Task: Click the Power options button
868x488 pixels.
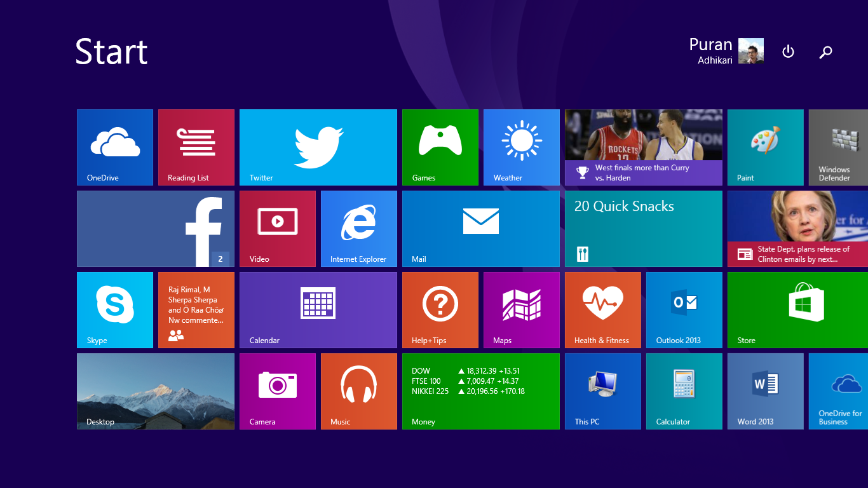Action: click(x=788, y=51)
